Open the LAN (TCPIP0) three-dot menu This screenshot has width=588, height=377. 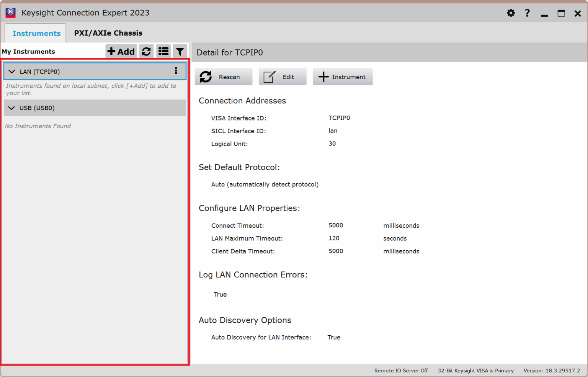[176, 71]
